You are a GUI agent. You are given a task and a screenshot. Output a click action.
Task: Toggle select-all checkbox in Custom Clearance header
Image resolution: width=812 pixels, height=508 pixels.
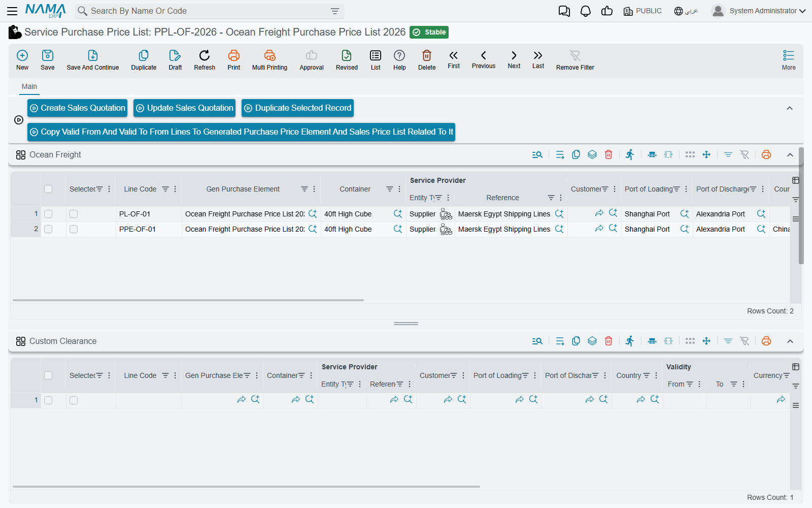tap(48, 375)
